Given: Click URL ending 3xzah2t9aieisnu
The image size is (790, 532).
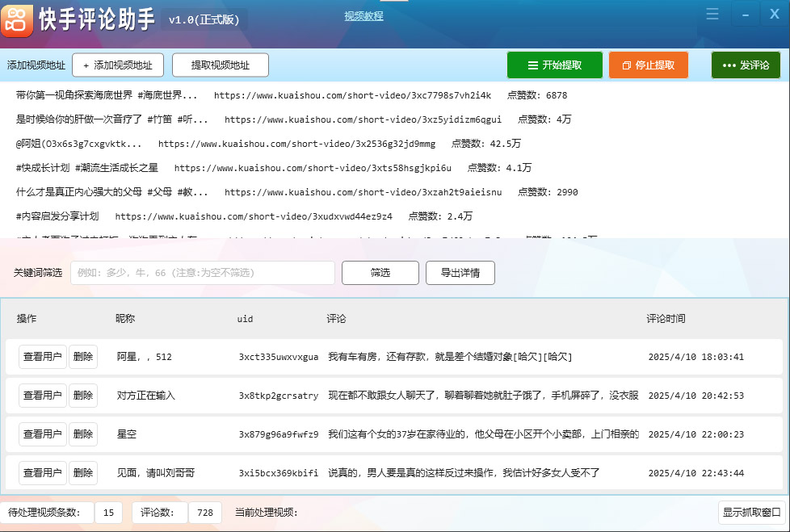Looking at the screenshot, I should (x=363, y=192).
